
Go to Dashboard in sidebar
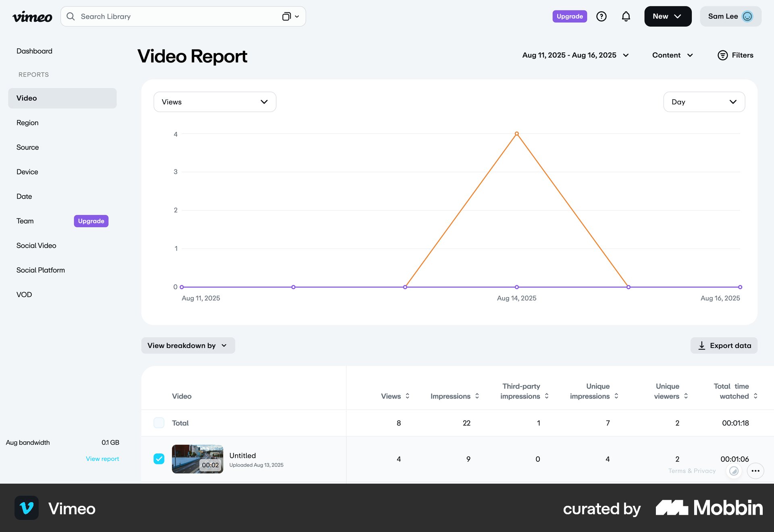pyautogui.click(x=34, y=51)
